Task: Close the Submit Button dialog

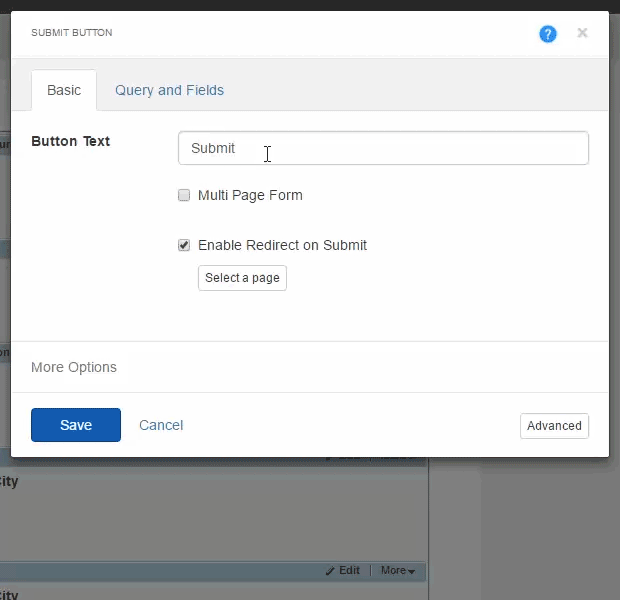Action: pos(582,33)
